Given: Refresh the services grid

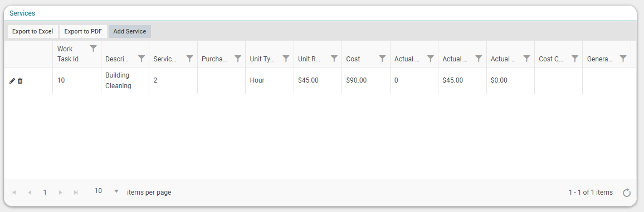Looking at the screenshot, I should 626,192.
